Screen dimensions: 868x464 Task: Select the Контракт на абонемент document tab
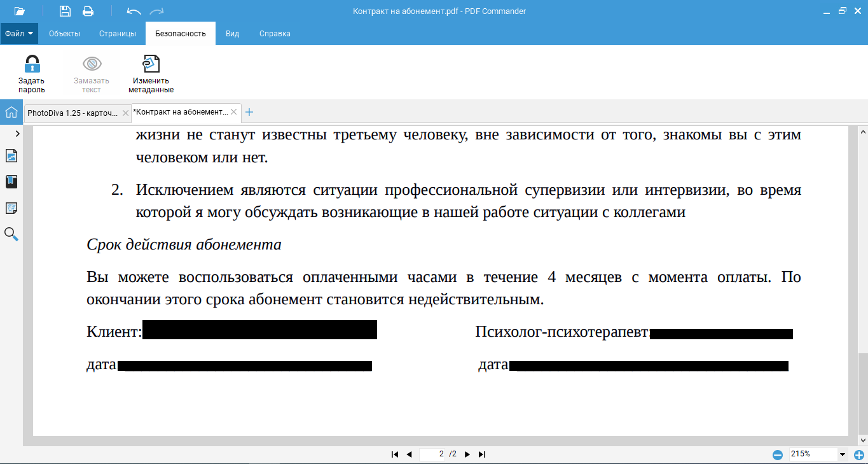[x=180, y=112]
